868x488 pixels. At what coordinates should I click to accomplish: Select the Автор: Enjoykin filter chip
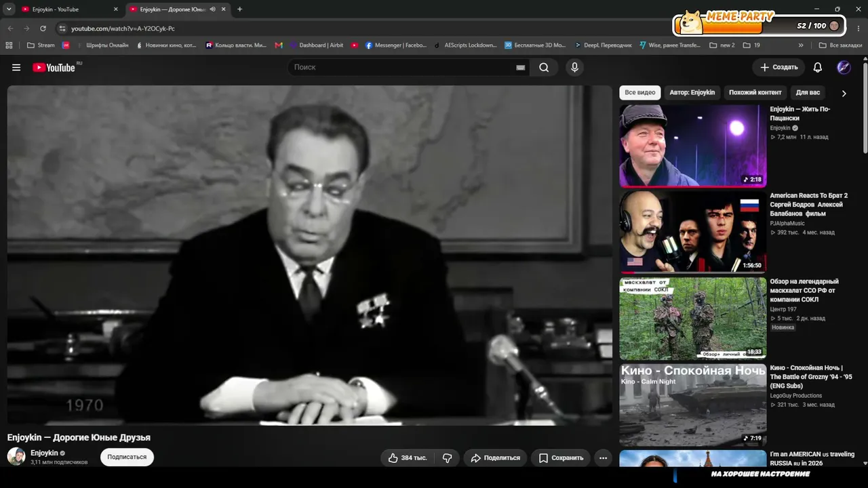[692, 93]
